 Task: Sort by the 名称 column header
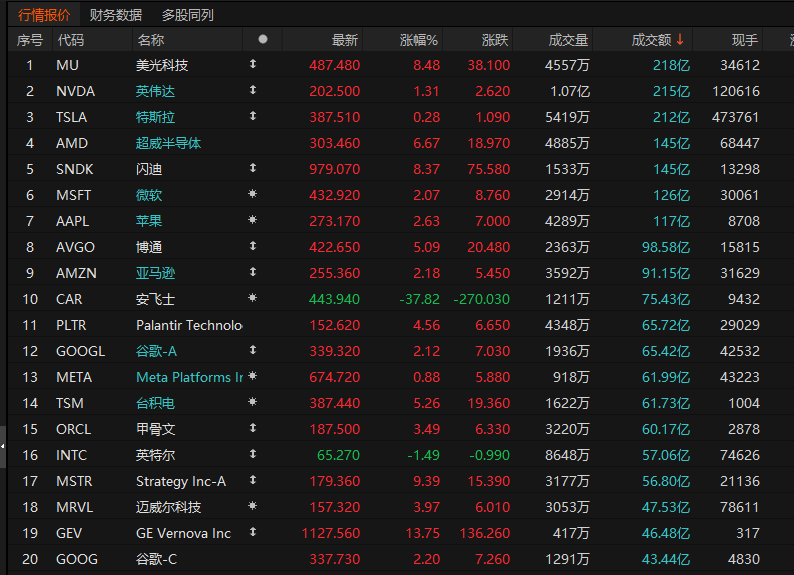click(x=150, y=40)
